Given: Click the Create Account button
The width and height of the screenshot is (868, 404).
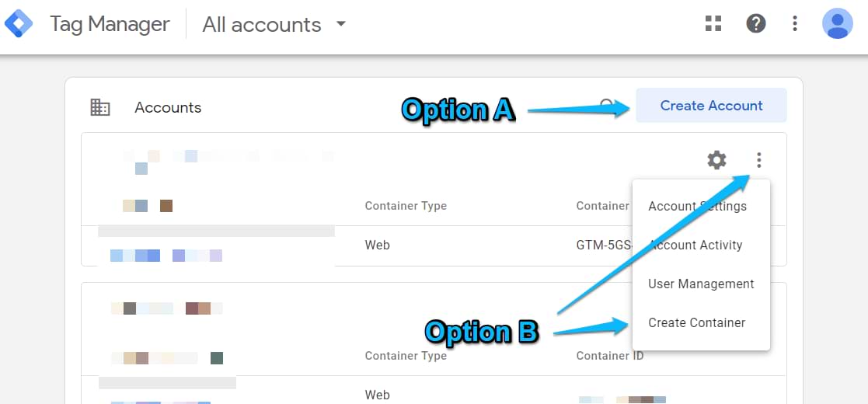Looking at the screenshot, I should [711, 106].
